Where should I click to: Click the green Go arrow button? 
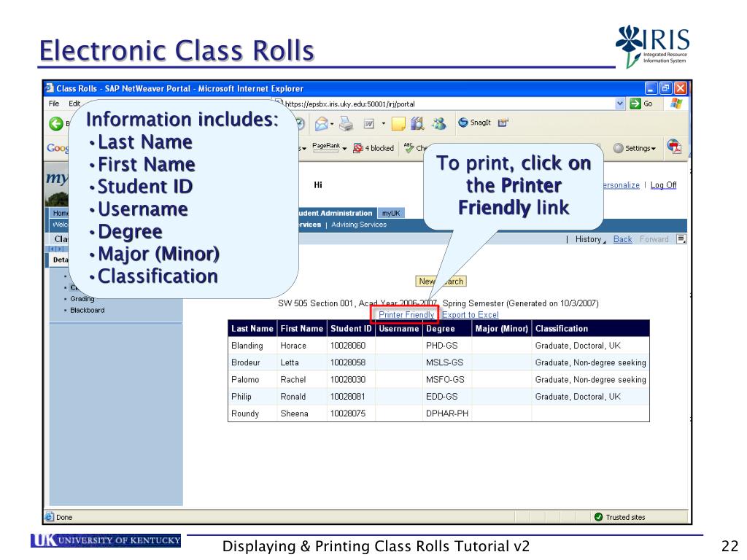[x=635, y=104]
